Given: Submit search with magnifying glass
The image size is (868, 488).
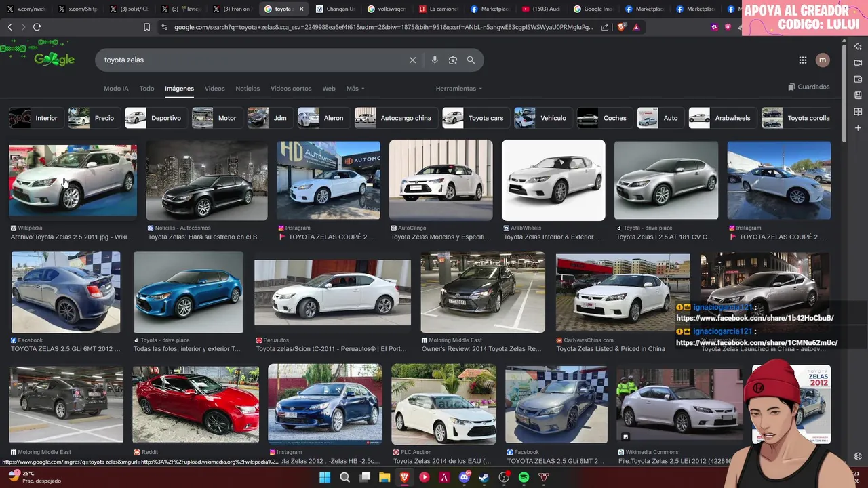Looking at the screenshot, I should coord(471,60).
